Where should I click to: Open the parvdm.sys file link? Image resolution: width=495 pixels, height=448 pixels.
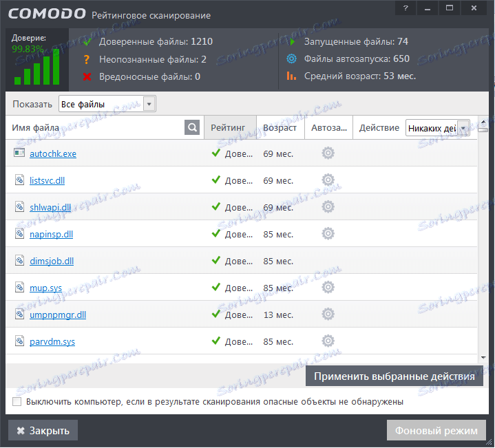tap(52, 342)
